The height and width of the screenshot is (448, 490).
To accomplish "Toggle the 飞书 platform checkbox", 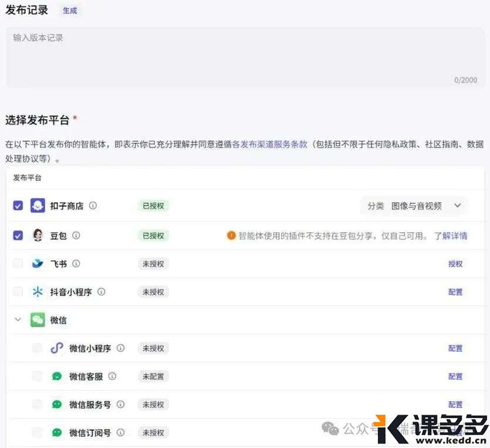I will [x=18, y=264].
